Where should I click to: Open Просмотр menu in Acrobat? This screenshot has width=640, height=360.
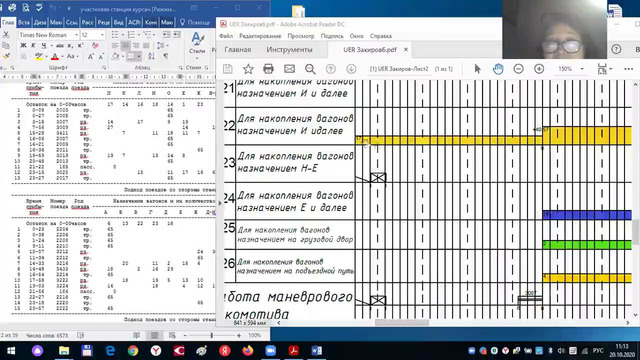coord(301,36)
